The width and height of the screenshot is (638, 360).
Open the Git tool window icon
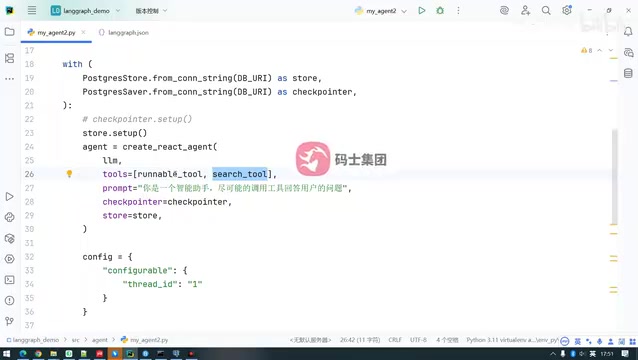pos(9,321)
